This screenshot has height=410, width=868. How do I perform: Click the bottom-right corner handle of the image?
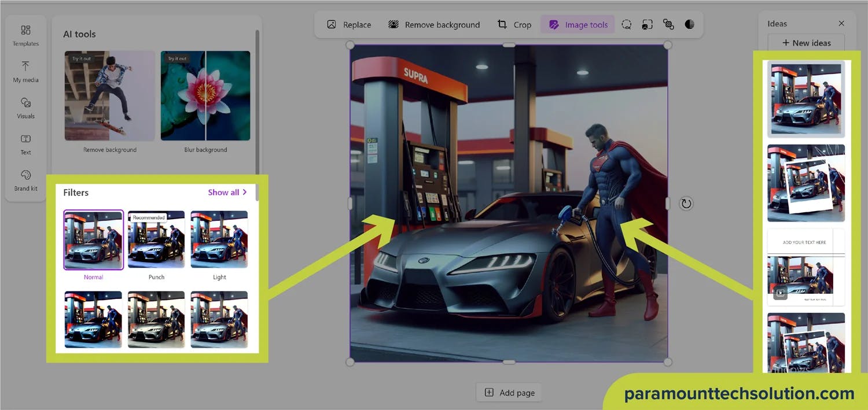668,362
